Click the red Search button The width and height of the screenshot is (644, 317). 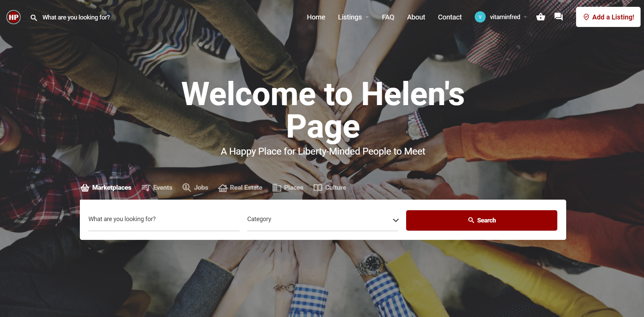click(x=482, y=220)
